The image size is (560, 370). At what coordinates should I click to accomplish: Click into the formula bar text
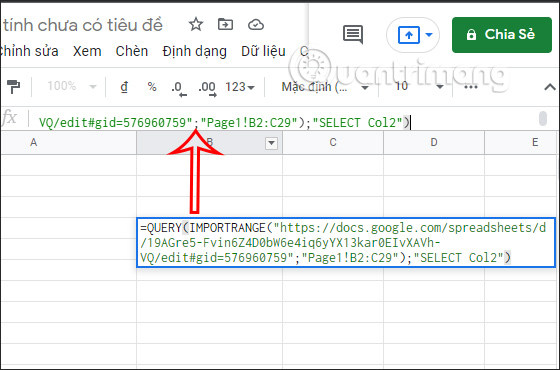click(224, 123)
